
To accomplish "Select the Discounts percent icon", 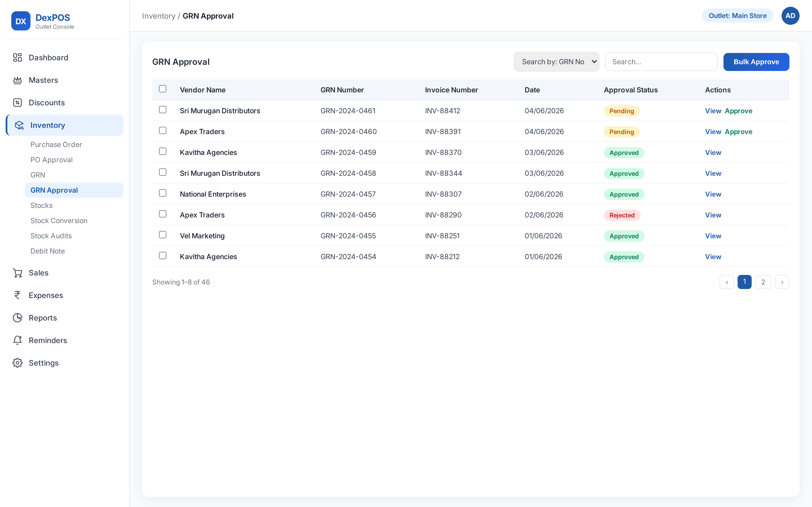I will pyautogui.click(x=17, y=103).
